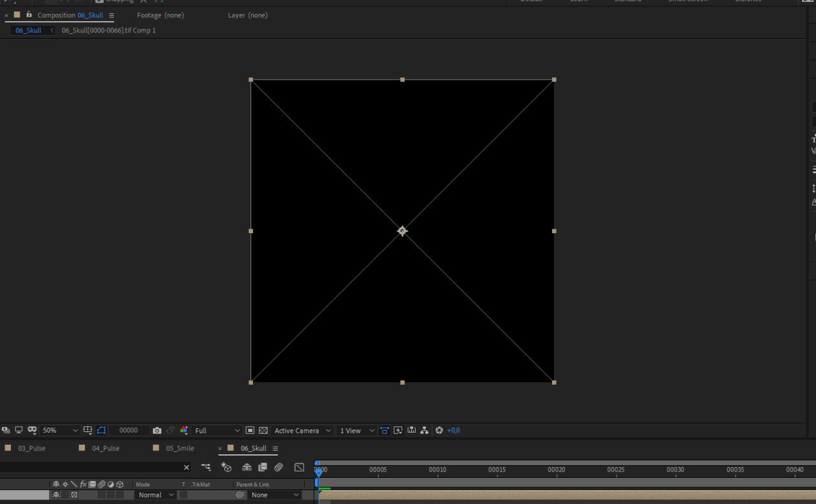This screenshot has height=504, width=816.
Task: Open the 50% magnification dropdown
Action: point(61,431)
